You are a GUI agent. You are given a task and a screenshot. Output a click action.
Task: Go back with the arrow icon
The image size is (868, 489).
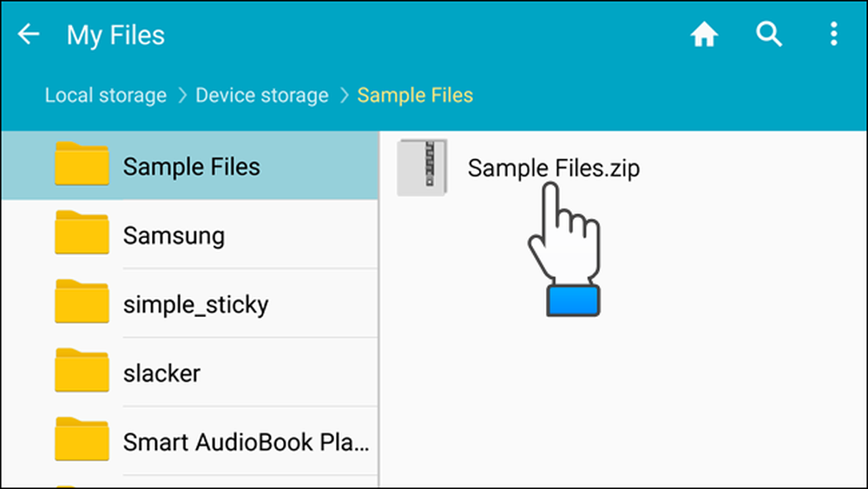[29, 35]
